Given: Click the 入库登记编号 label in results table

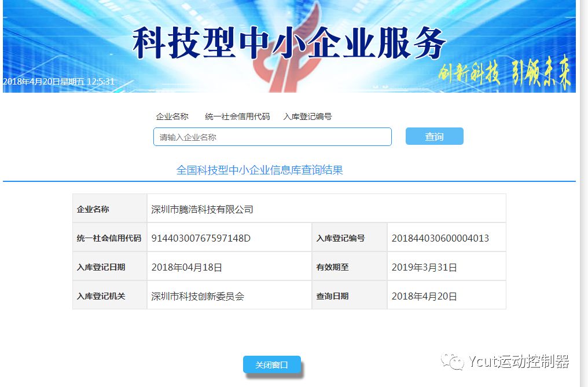Looking at the screenshot, I should click(340, 238).
